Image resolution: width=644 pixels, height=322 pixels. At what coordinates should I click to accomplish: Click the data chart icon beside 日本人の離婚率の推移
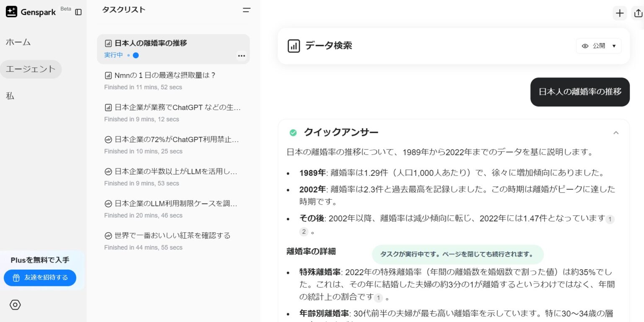(108, 43)
